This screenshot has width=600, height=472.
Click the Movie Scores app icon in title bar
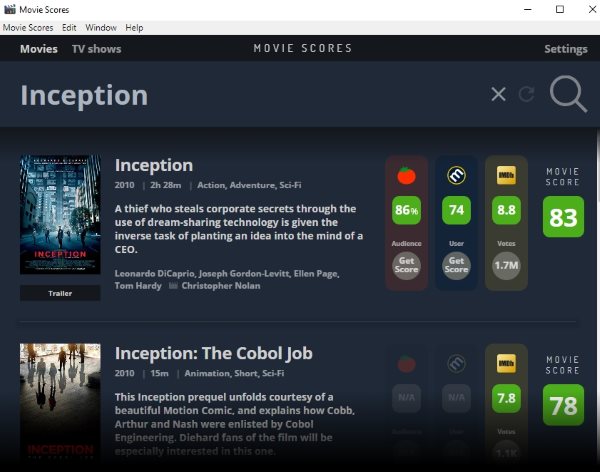point(10,9)
